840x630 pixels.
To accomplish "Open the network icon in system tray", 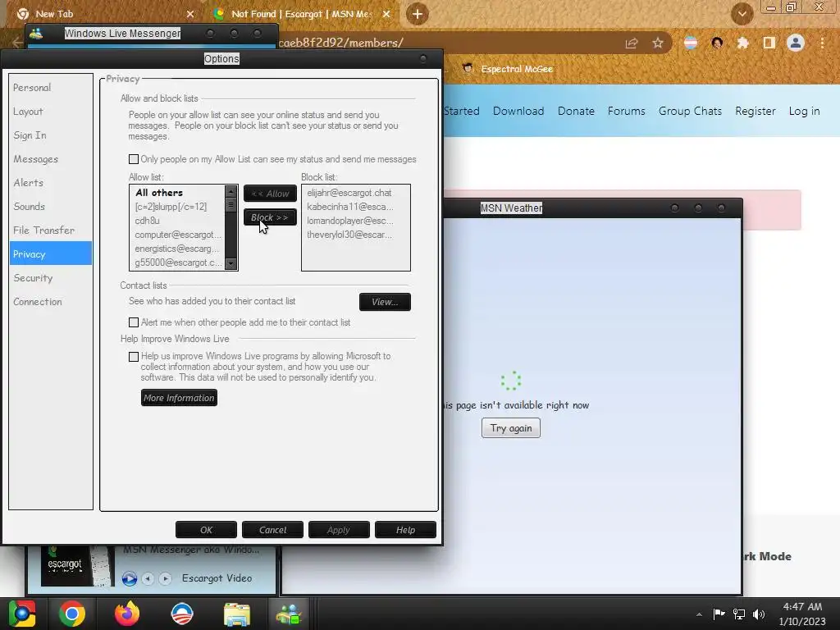I will coord(739,614).
